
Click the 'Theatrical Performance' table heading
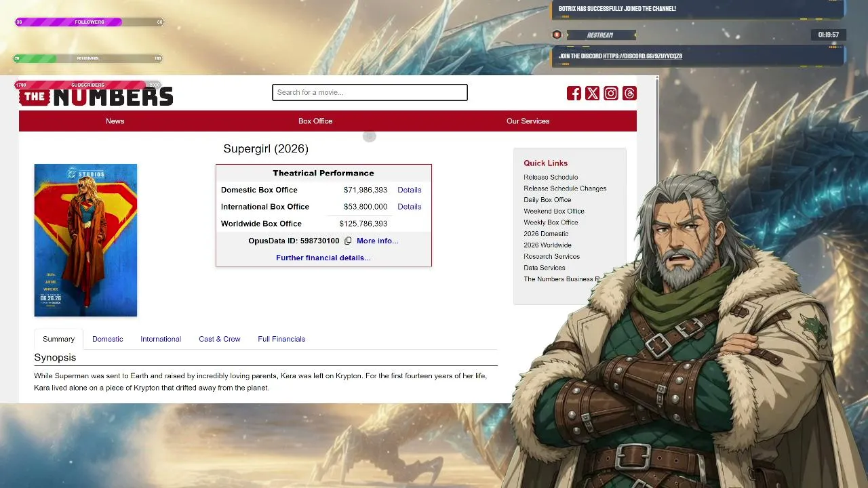[x=323, y=173]
